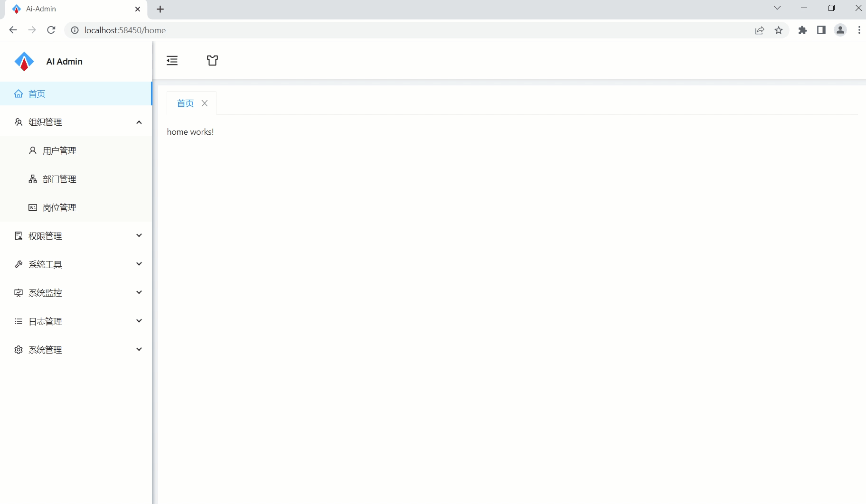Go back in browser history
866x504 pixels.
pyautogui.click(x=13, y=30)
